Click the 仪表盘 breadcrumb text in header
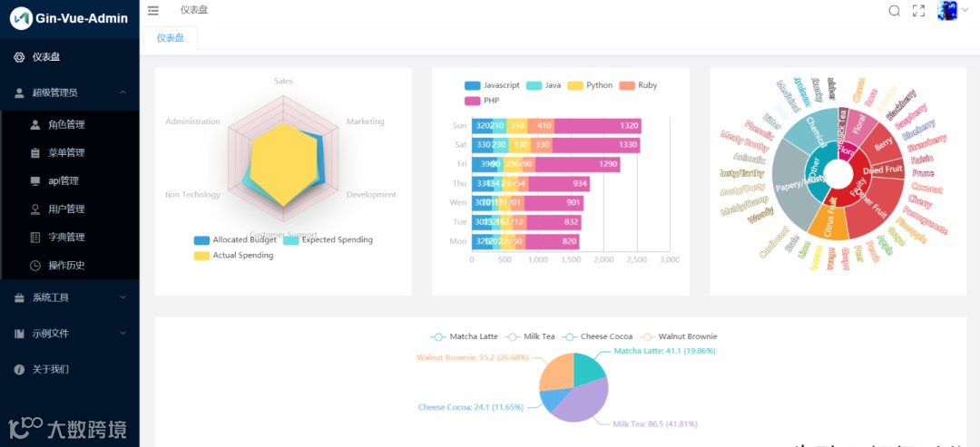This screenshot has width=980, height=447. click(194, 9)
